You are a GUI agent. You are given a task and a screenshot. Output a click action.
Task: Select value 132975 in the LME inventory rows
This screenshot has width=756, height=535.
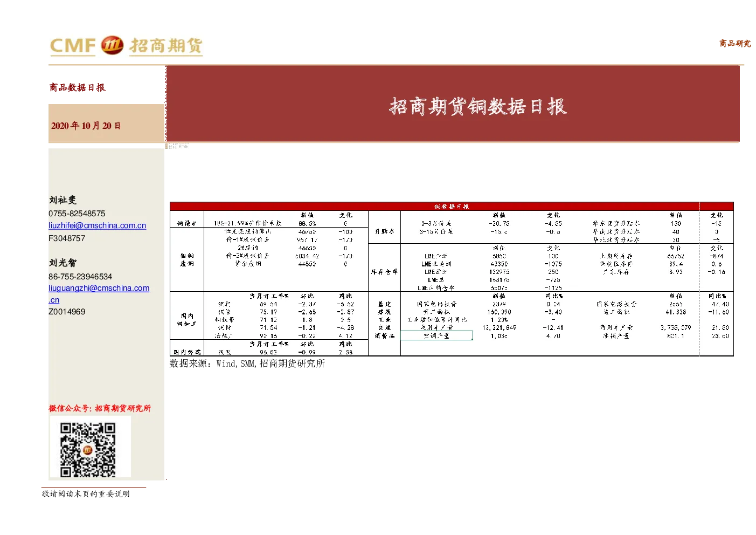pos(500,272)
